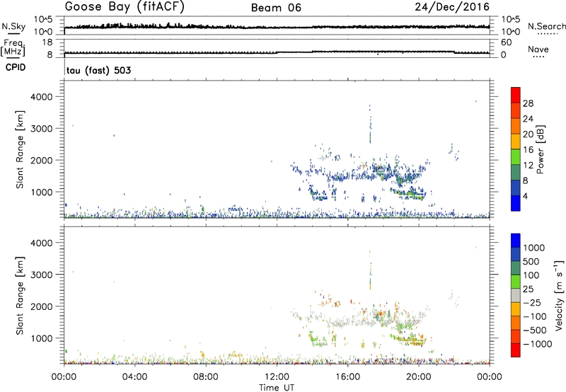Image resolution: width=566 pixels, height=392 pixels.
Task: Click the Slant Range label of power panel
Action: 20,149
